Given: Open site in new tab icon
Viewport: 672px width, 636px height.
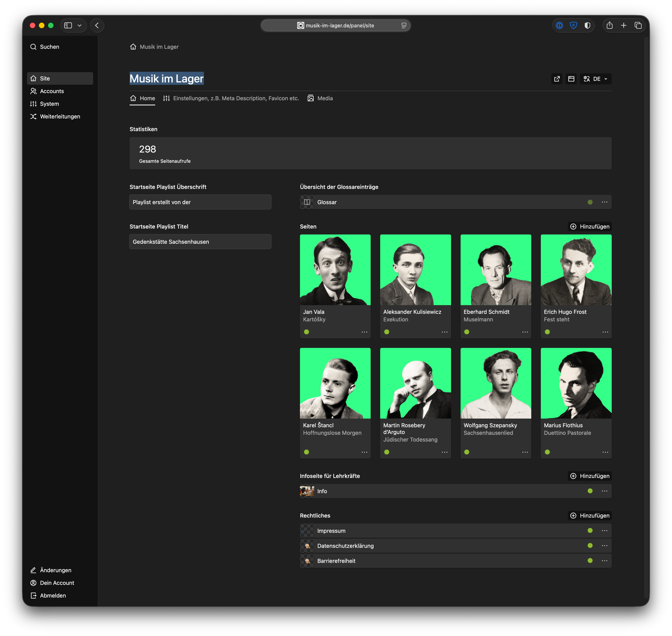Looking at the screenshot, I should click(556, 79).
